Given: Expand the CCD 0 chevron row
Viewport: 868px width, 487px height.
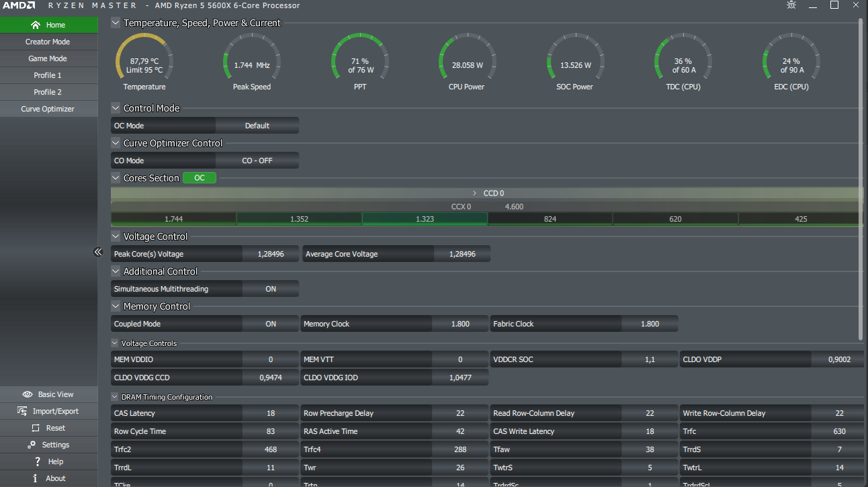Looking at the screenshot, I should [x=474, y=193].
